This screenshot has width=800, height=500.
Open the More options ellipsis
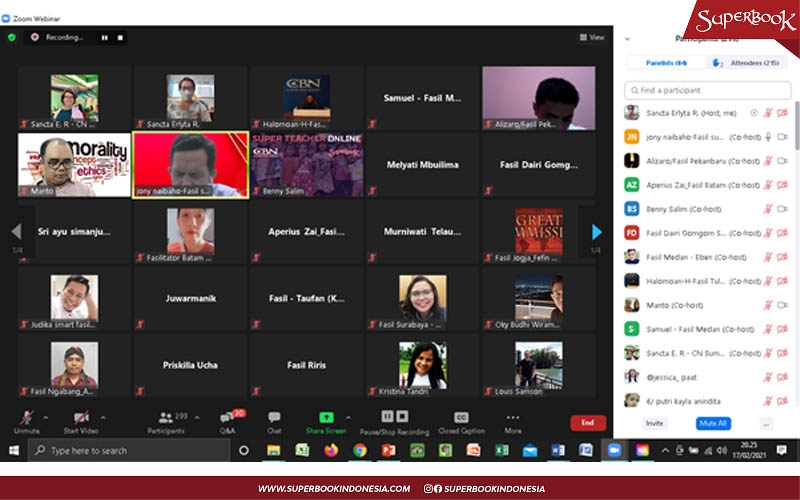tap(513, 417)
